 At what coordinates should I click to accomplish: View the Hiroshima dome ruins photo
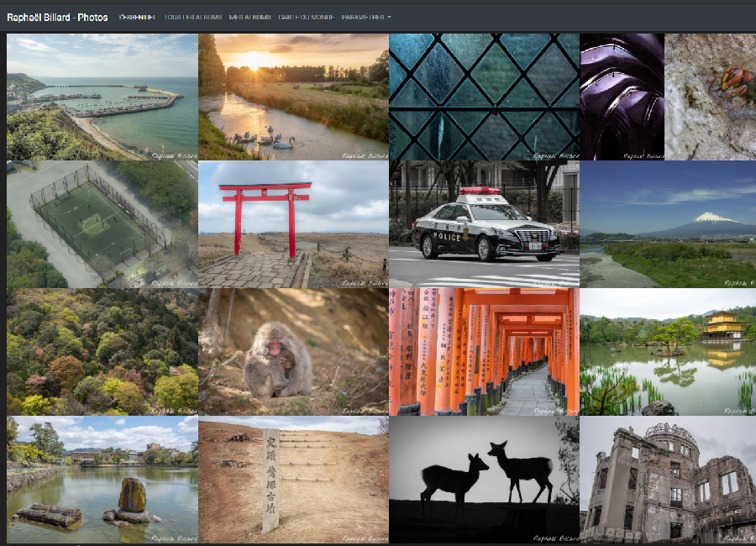(x=668, y=480)
